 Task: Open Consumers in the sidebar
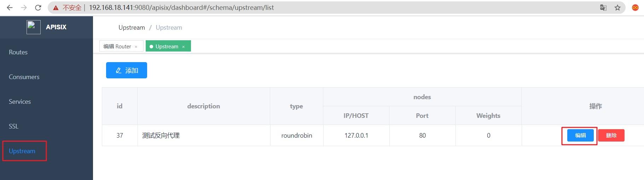pos(24,77)
